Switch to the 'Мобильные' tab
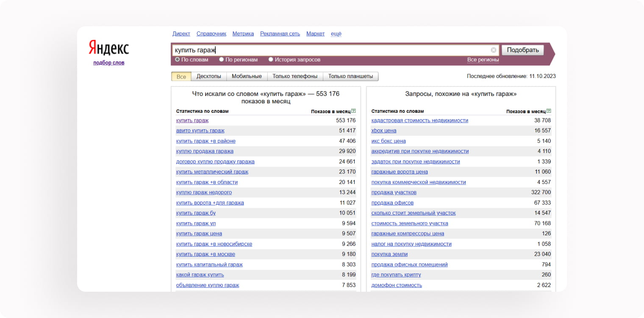The image size is (644, 318). click(x=247, y=76)
